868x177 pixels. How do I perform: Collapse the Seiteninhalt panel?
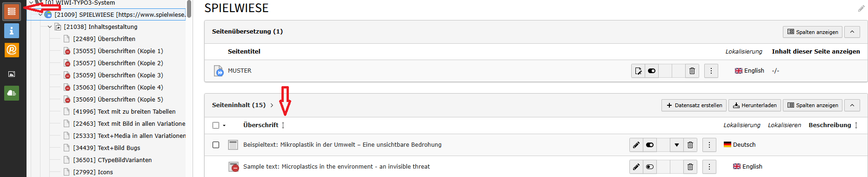(x=852, y=105)
